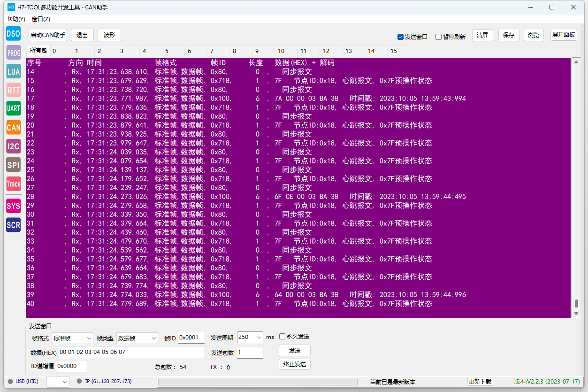Open the 帮助(Y) menu
The width and height of the screenshot is (588, 392).
pos(16,19)
